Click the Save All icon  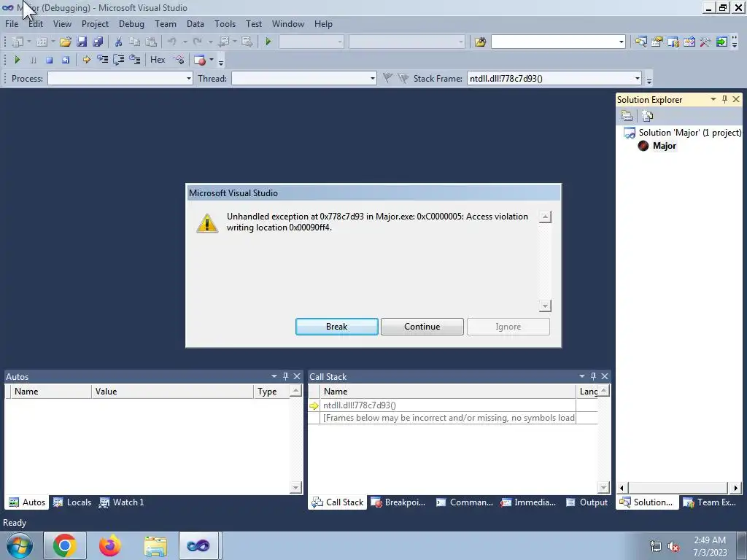pyautogui.click(x=98, y=42)
